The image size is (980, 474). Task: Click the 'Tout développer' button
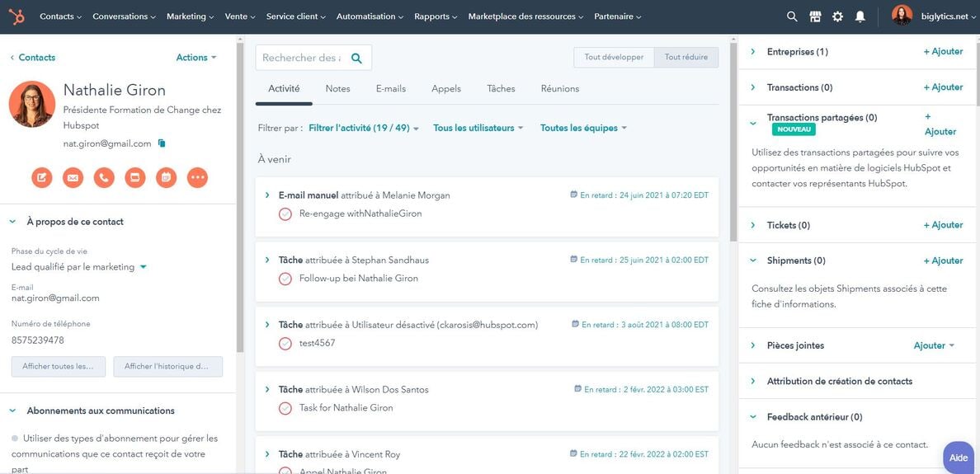tap(614, 58)
